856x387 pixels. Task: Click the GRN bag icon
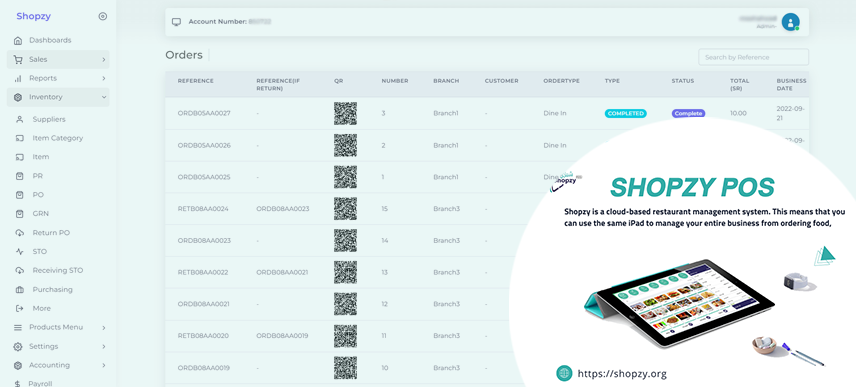20,213
